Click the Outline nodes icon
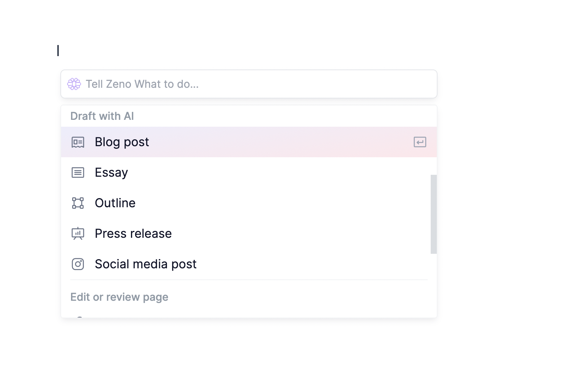Image resolution: width=588 pixels, height=387 pixels. [x=78, y=203]
